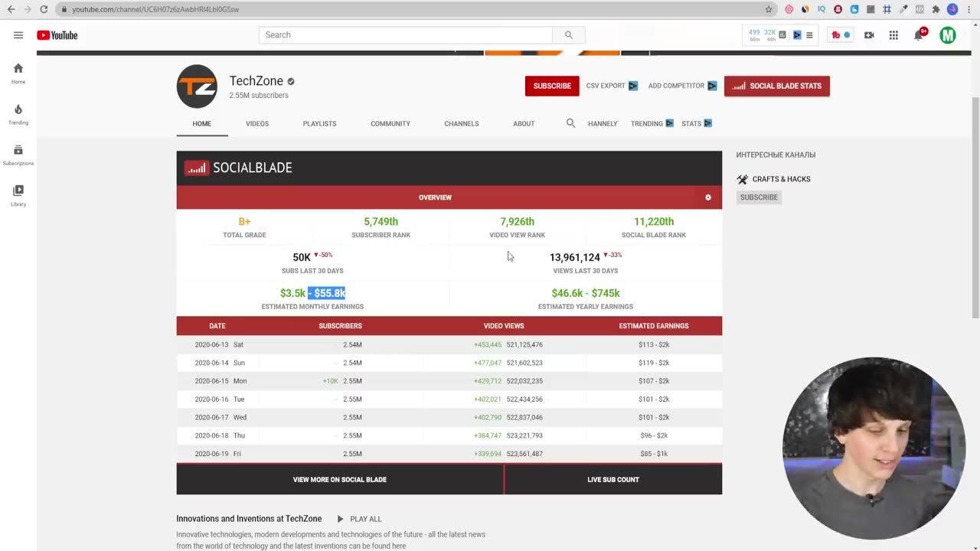Image resolution: width=980 pixels, height=551 pixels.
Task: Open the ABOUT channel tab
Action: [524, 123]
